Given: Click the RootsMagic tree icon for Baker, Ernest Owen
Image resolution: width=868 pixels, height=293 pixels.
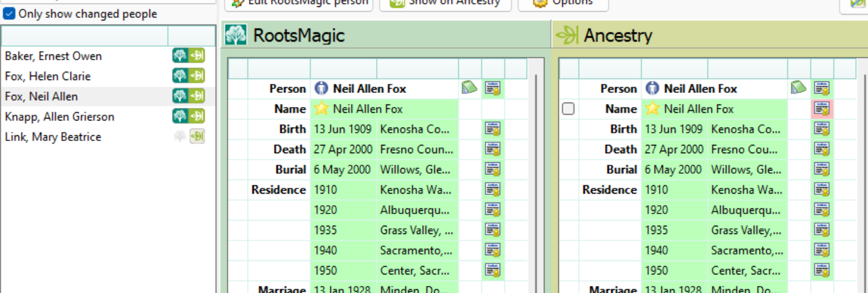Looking at the screenshot, I should point(180,56).
